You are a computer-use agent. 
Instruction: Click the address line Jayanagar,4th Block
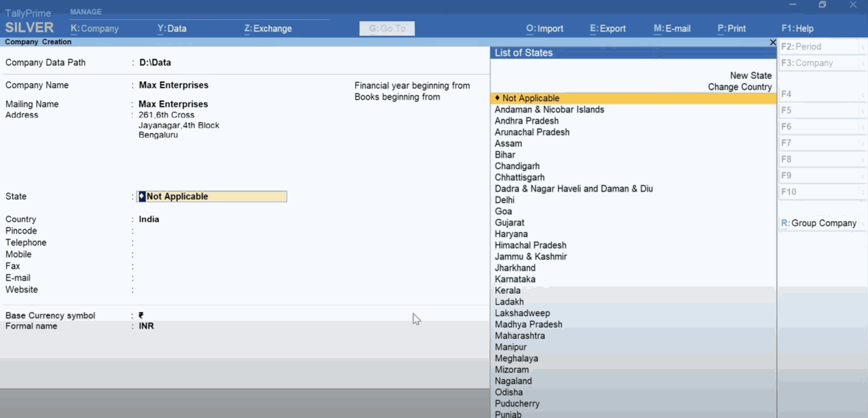pyautogui.click(x=179, y=125)
